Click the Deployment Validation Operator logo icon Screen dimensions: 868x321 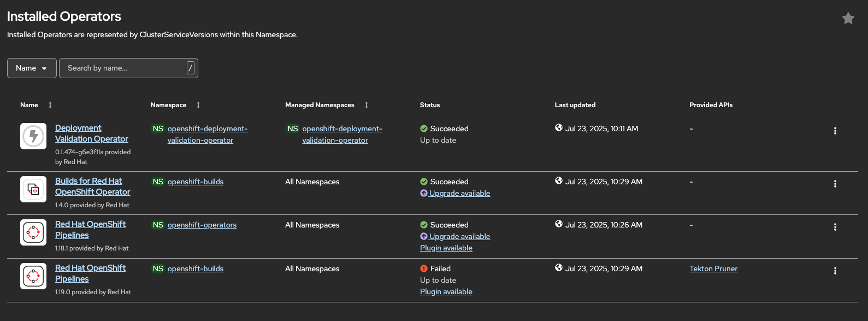click(33, 136)
